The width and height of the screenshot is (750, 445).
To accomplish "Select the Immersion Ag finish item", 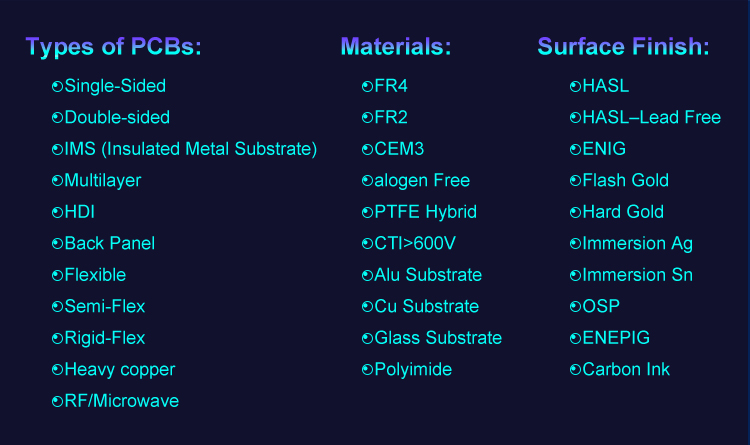I will [x=638, y=244].
